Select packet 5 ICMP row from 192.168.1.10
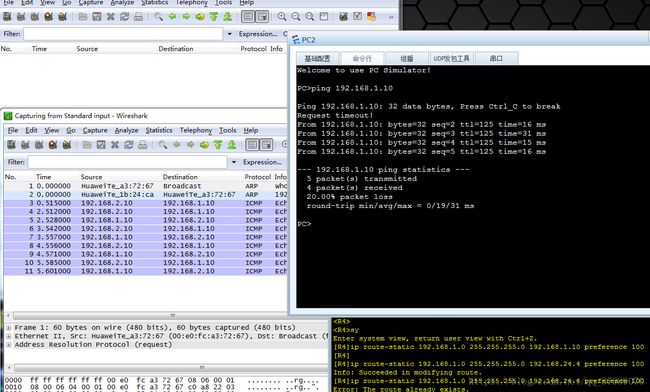 tap(145, 220)
